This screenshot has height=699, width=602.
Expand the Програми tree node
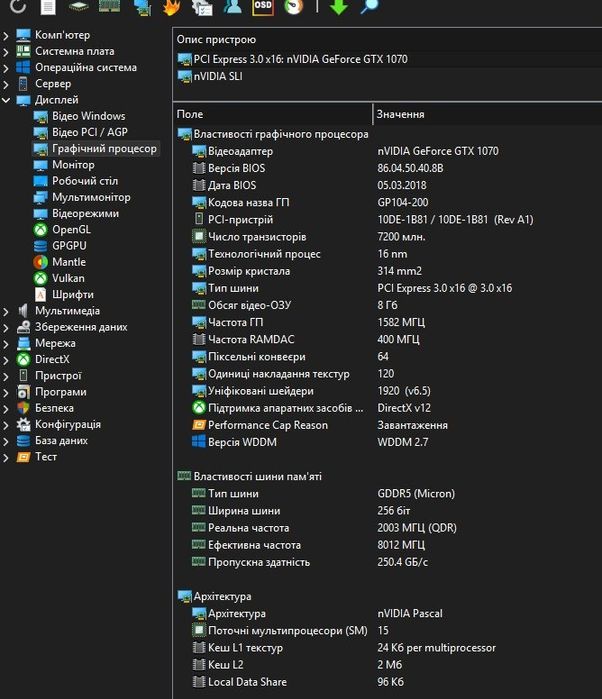coord(6,392)
